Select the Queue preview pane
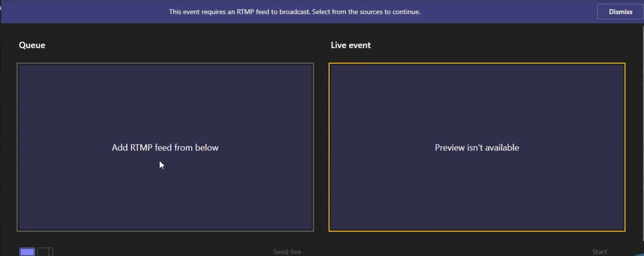 coord(165,147)
